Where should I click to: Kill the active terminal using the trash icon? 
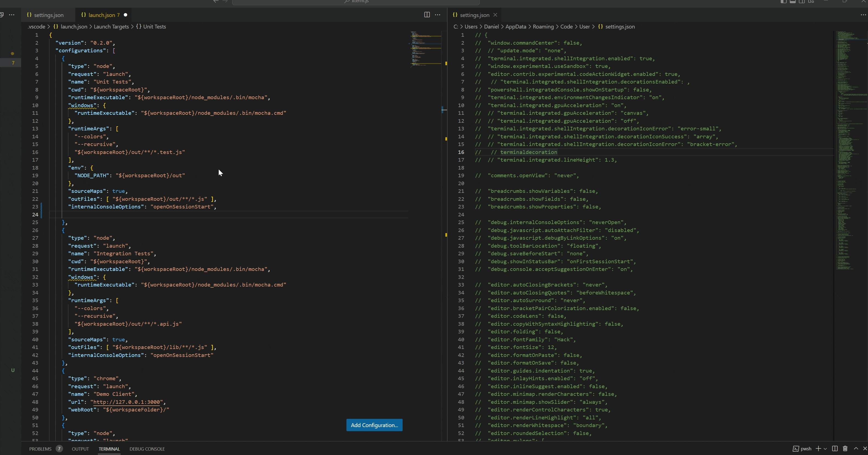click(845, 449)
